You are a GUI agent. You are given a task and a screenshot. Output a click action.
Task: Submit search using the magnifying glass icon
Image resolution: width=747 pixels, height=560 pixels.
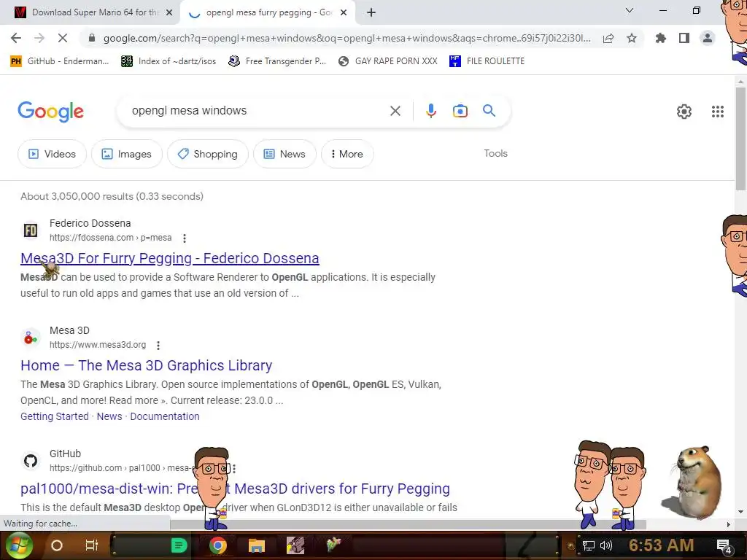[489, 111]
